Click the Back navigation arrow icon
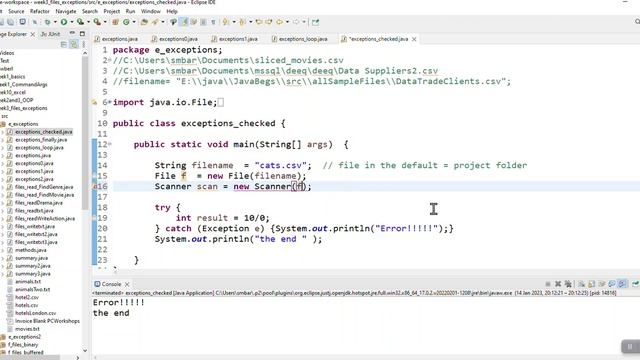 pos(279,22)
